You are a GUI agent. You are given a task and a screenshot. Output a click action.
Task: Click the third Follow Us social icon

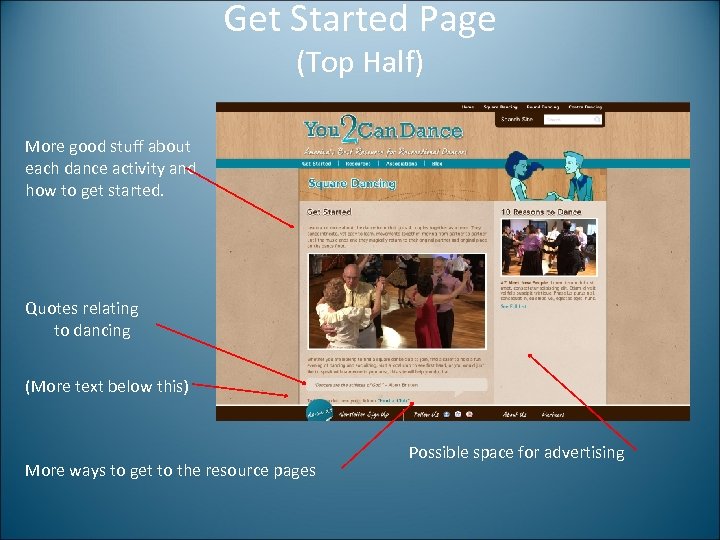469,414
